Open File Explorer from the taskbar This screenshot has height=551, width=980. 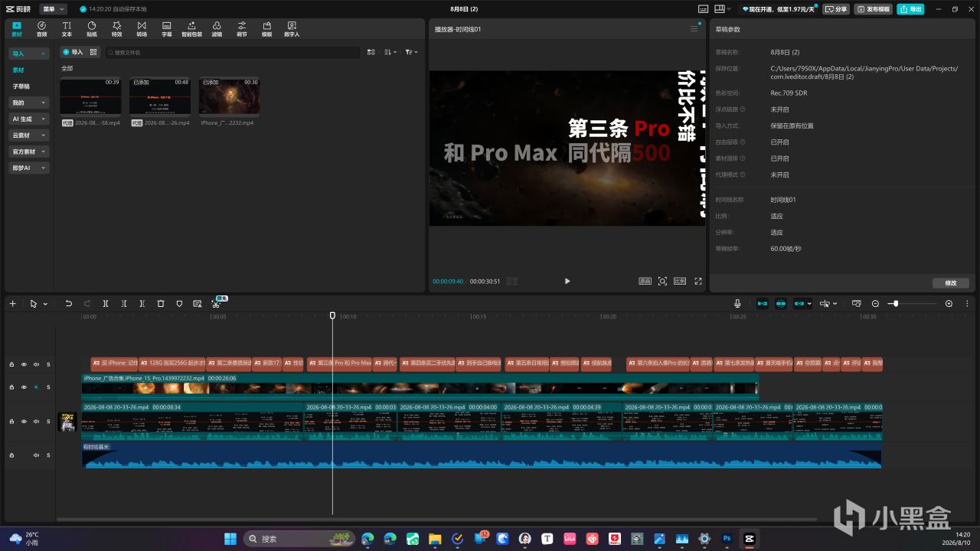coord(435,539)
